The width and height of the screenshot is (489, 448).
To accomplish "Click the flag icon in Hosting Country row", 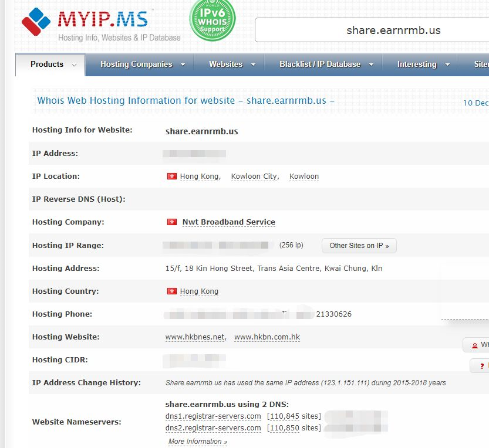I will (172, 291).
